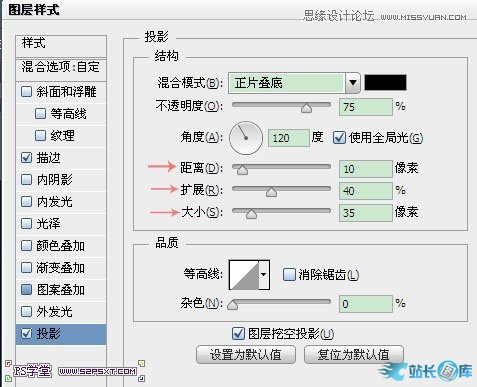477x387 pixels.
Task: Enable the 外发光 checkbox
Action: [x=26, y=312]
